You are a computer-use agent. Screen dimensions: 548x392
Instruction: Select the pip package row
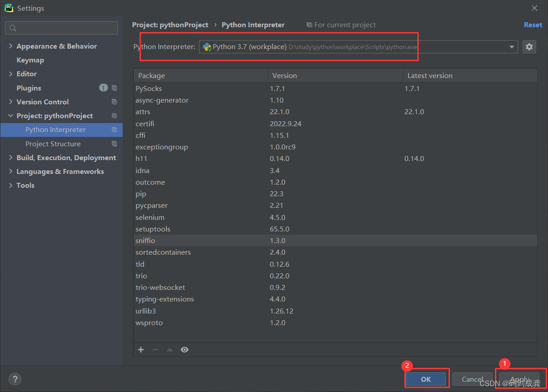(x=335, y=194)
